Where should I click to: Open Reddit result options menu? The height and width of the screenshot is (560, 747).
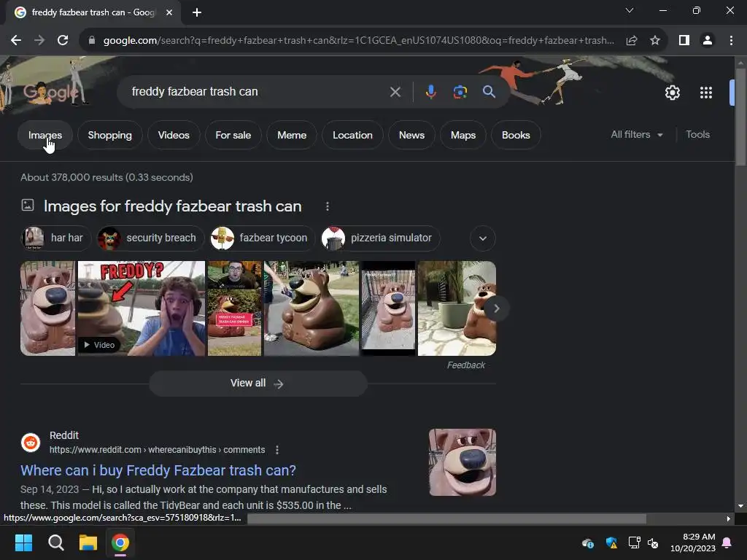[276, 450]
